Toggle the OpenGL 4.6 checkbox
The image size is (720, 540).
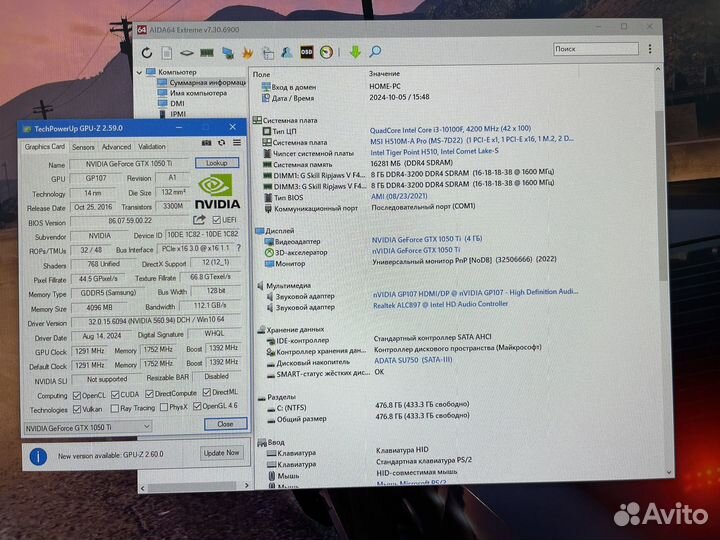[x=197, y=406]
